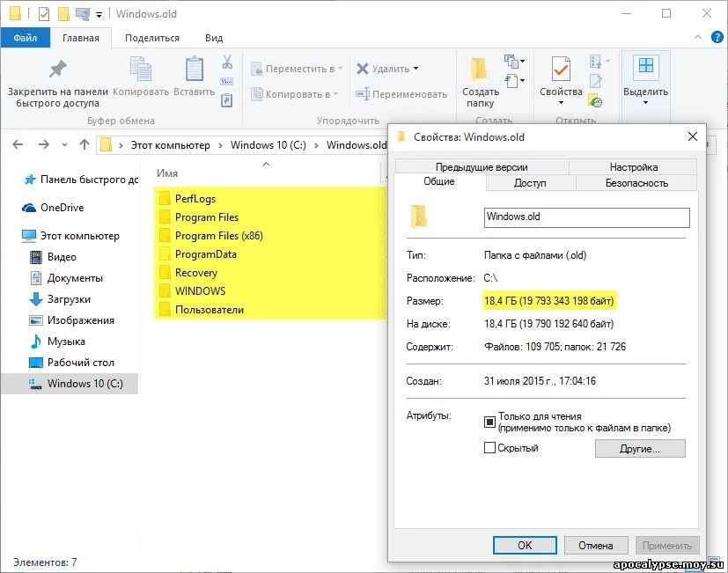Open OneDrive in navigation pane
Screen dimensions: 728x573
[53, 208]
